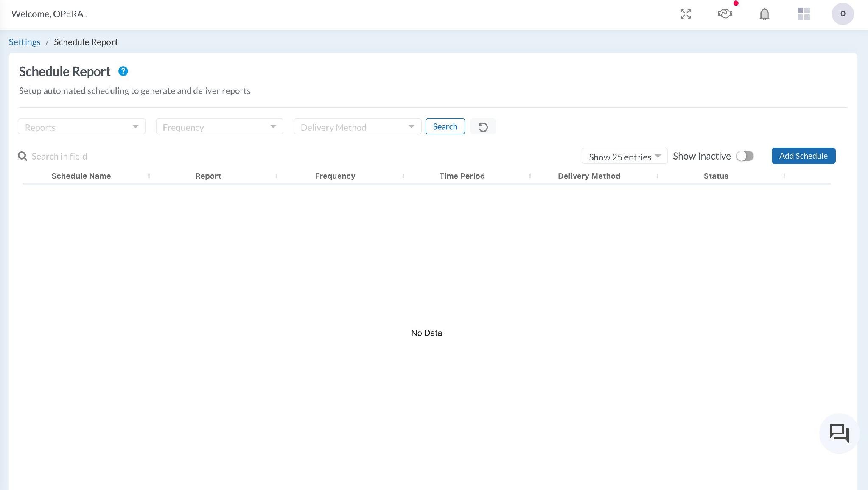Click the Search in field input
This screenshot has height=490, width=868.
(59, 157)
